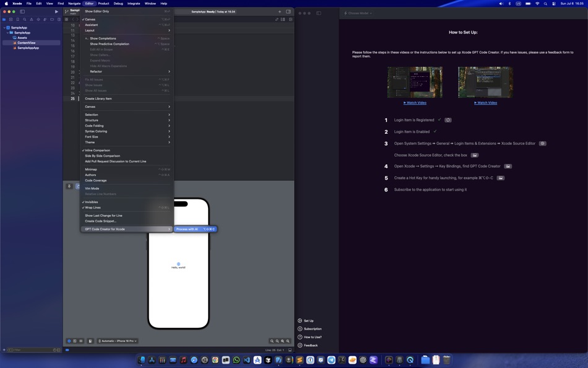Click Watch Video link under first thumbnail
Viewport: 588px width, 368px height.
pos(415,102)
